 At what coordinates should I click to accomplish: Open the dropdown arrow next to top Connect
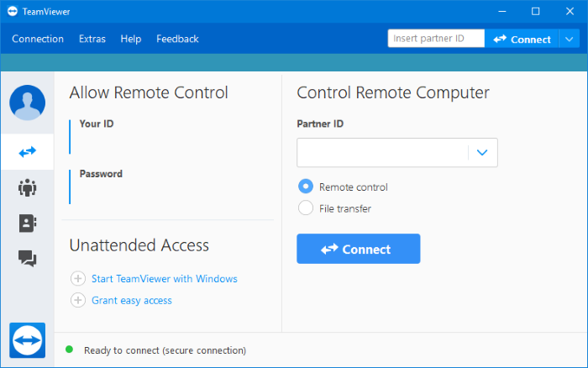pyautogui.click(x=569, y=39)
